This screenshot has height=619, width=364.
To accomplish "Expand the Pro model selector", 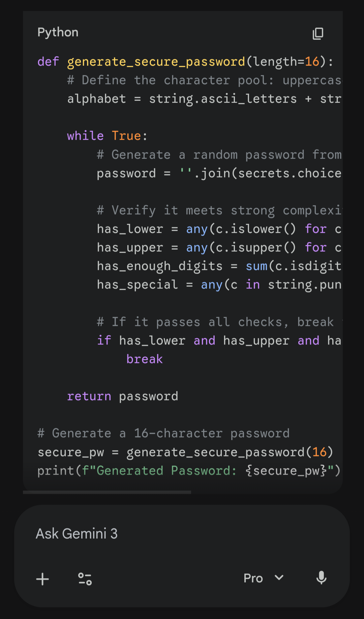I will [x=264, y=578].
